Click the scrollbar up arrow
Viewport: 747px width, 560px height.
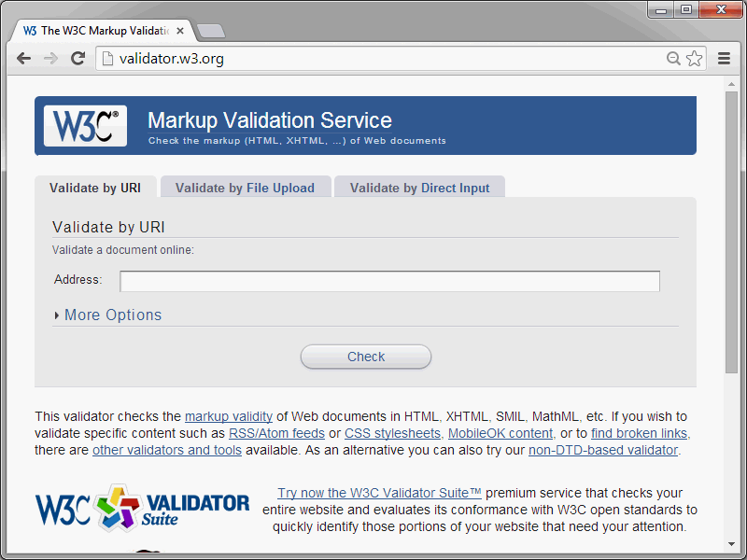pos(731,84)
